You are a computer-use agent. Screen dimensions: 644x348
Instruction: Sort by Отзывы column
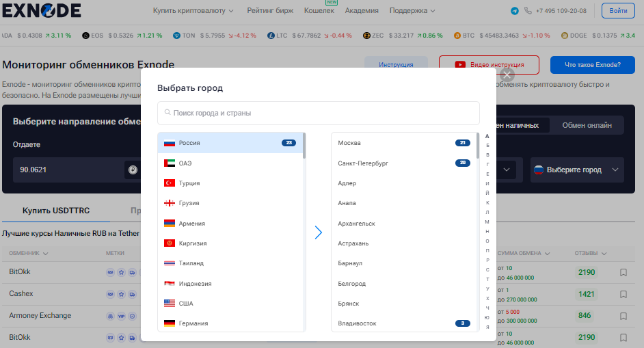[590, 253]
